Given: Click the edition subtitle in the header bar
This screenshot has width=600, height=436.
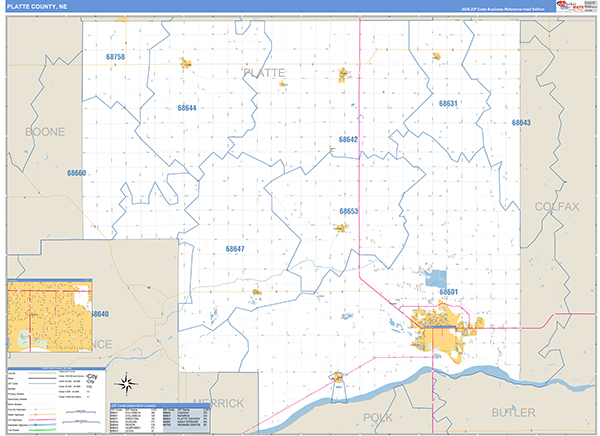Looking at the screenshot, I should click(503, 9).
